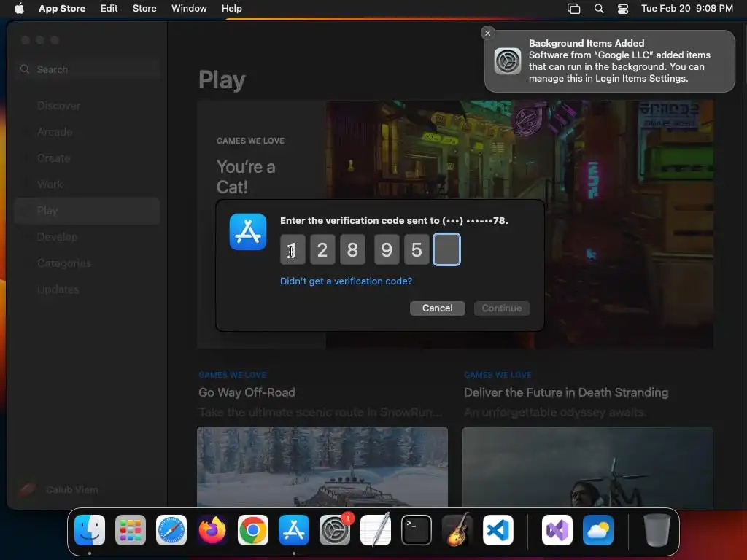
Task: Open the "You're a Cat!" featured story
Action: coord(246,176)
